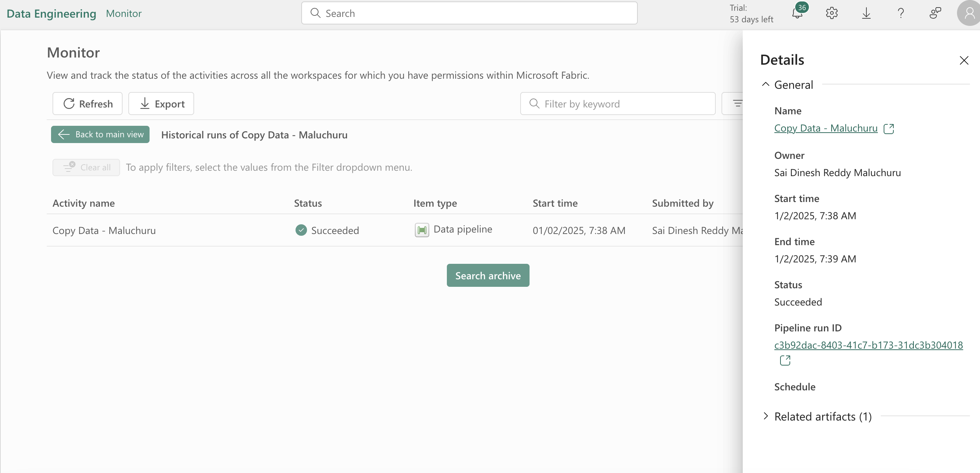Open the external link icon beside Copy Data name

(x=889, y=129)
